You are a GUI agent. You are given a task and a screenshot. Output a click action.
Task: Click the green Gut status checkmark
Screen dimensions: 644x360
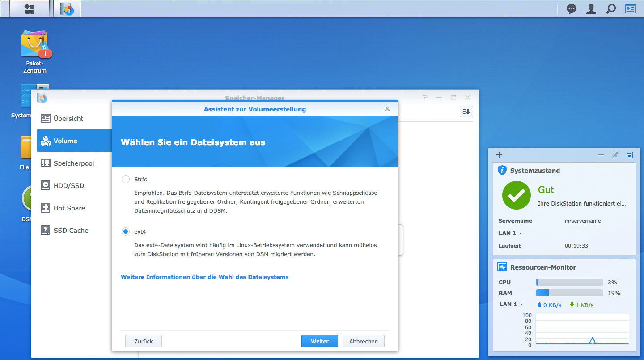click(x=516, y=195)
